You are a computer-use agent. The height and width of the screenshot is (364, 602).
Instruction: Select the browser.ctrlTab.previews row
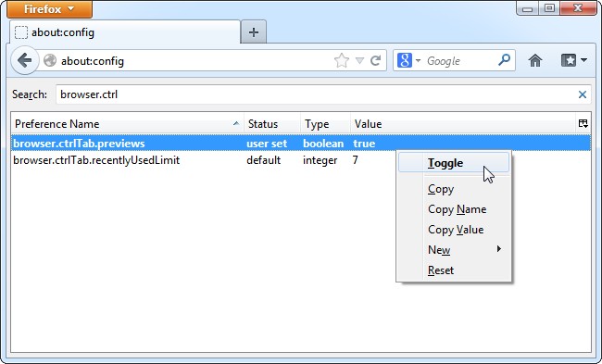point(301,144)
